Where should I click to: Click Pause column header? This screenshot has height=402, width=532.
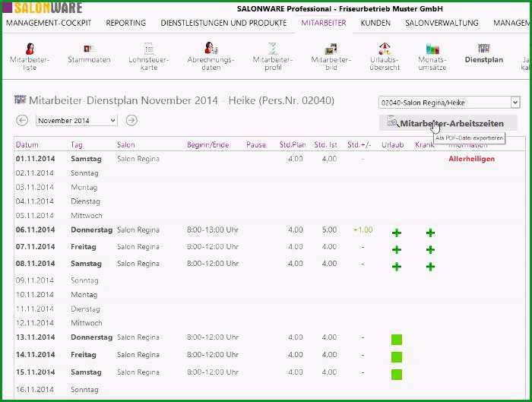pos(256,145)
